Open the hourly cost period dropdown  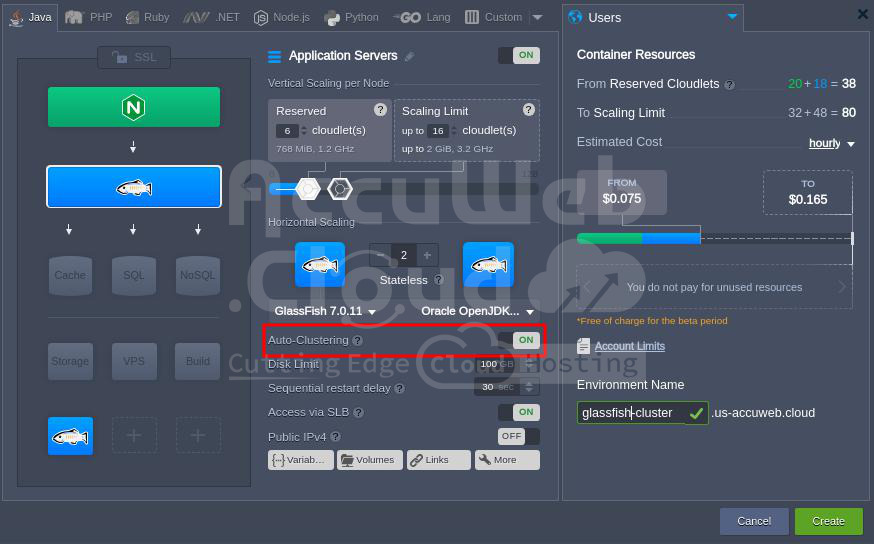[x=832, y=143]
